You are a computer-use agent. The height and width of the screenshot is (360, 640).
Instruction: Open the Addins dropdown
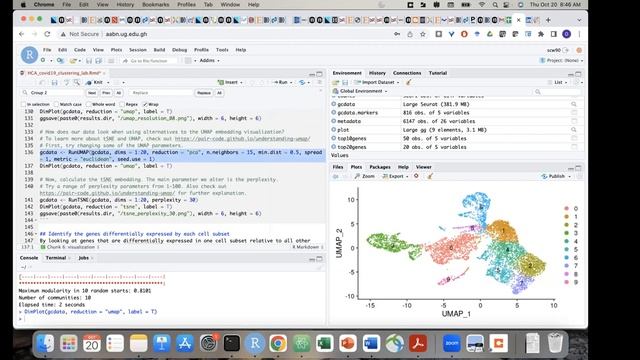coord(209,60)
